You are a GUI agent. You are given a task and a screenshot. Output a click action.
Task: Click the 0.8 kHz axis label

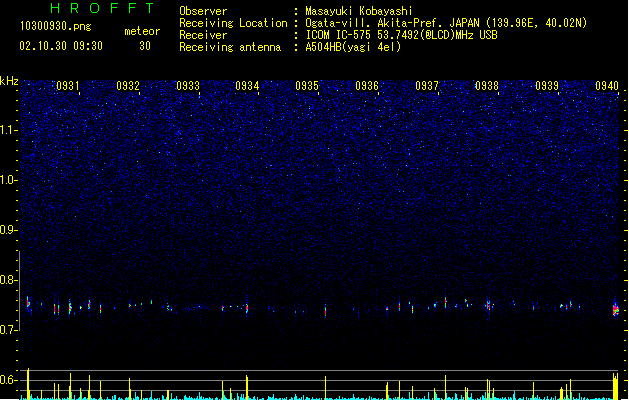click(8, 280)
